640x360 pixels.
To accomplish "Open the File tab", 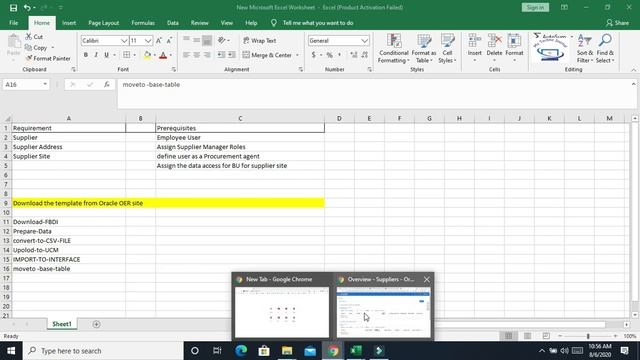I will [x=13, y=23].
